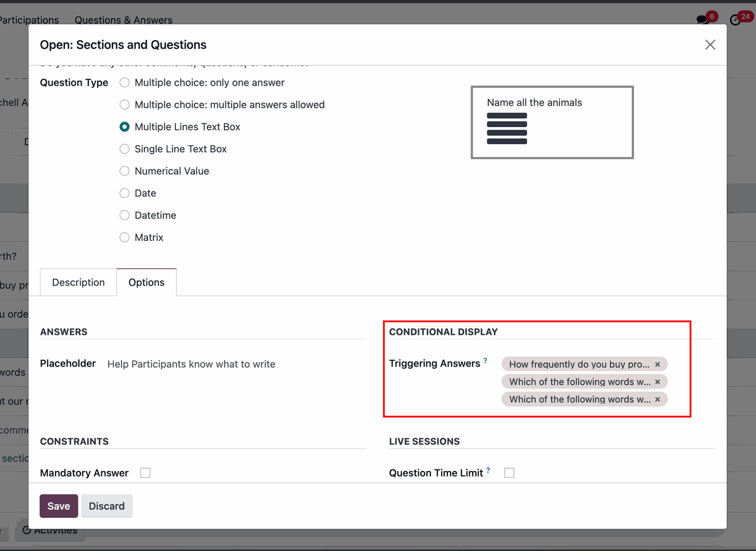Click the Placeholder input field

pyautogui.click(x=236, y=364)
